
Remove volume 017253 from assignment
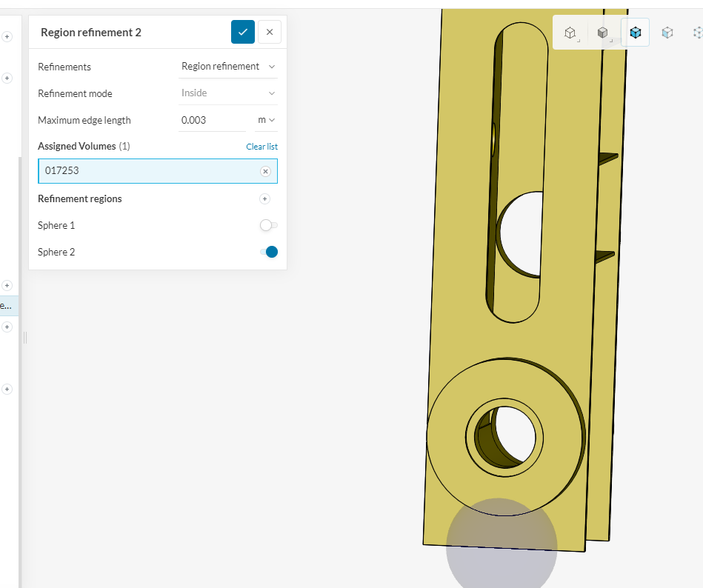click(265, 171)
